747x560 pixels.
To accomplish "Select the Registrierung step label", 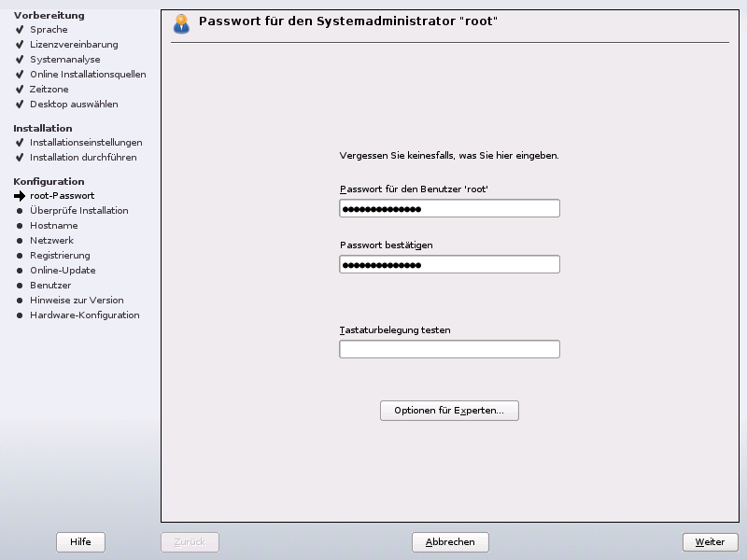I will (x=60, y=256).
